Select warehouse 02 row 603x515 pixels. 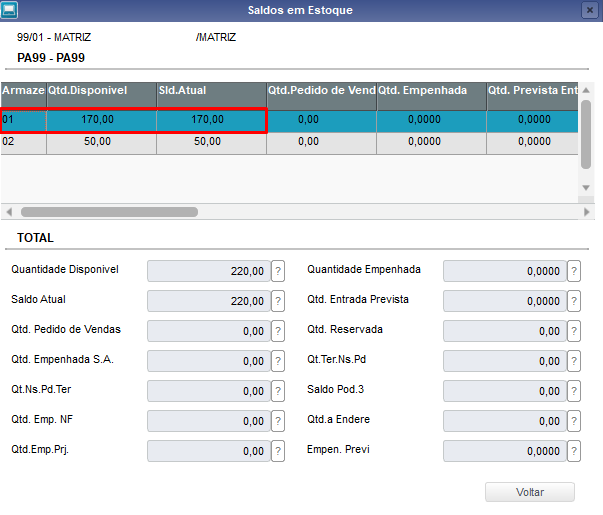[x=289, y=142]
